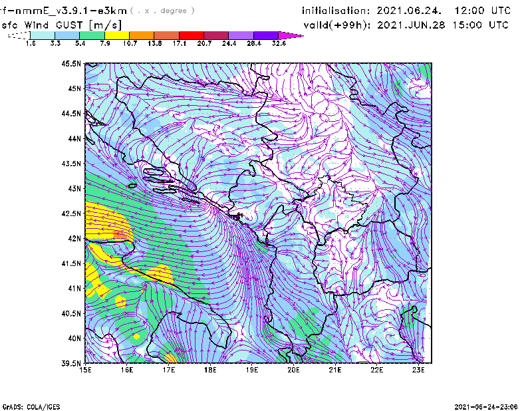This screenshot has height=411, width=532.
Task: Click the crimson 20.7–24.4 legend swatch
Action: coord(216,35)
